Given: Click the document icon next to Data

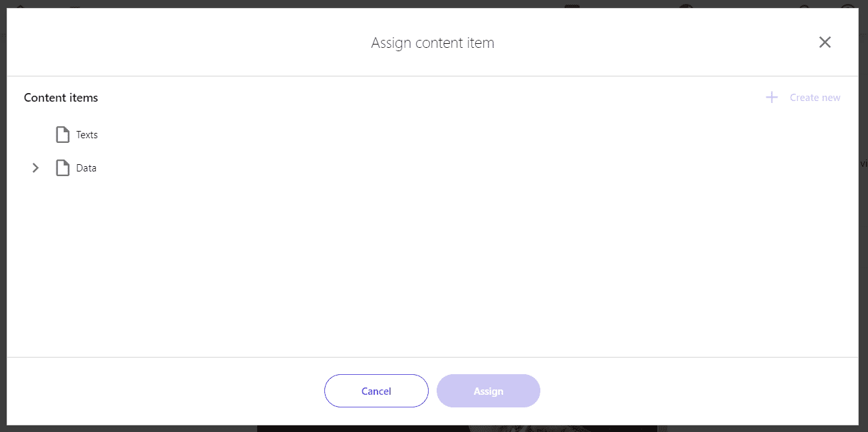Looking at the screenshot, I should [x=62, y=168].
